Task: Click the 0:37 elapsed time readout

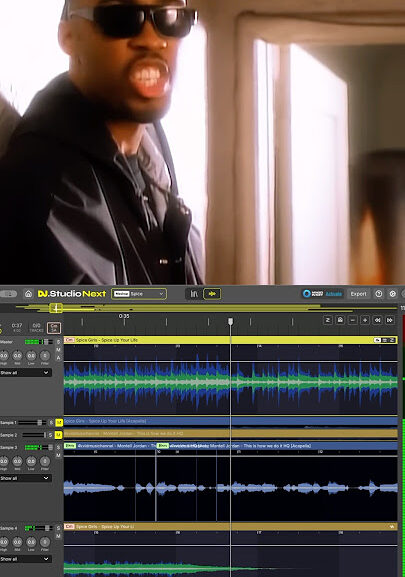Action: coord(17,325)
